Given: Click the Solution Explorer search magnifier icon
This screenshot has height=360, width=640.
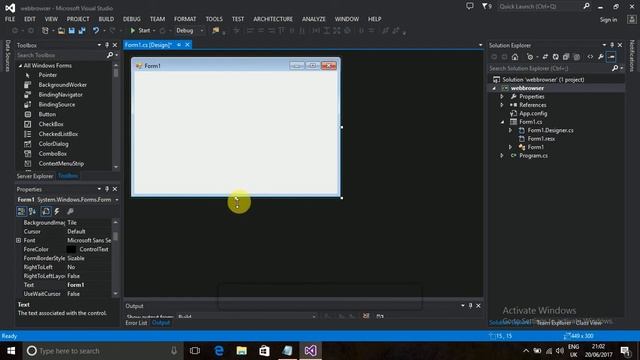Looking at the screenshot, I should (615, 68).
